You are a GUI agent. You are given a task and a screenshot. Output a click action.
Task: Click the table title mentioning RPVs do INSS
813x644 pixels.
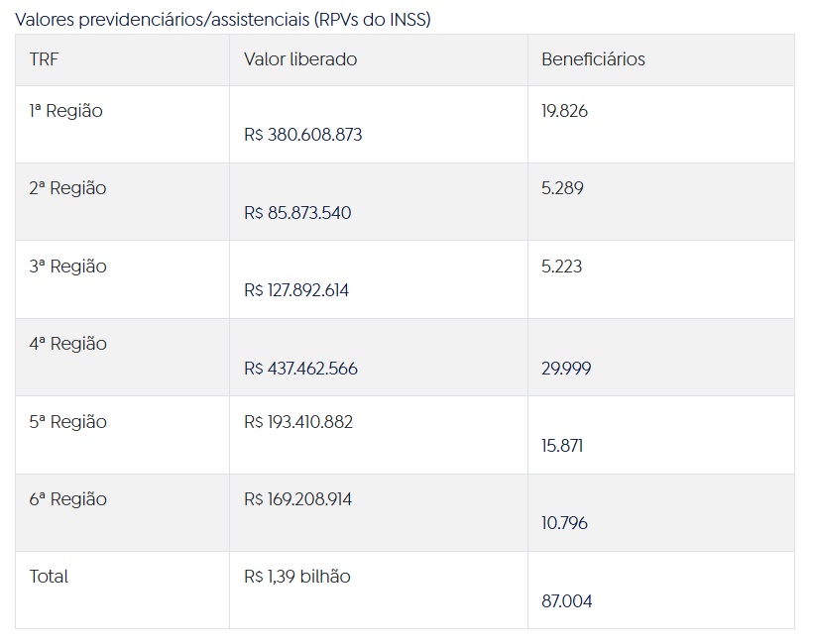pyautogui.click(x=222, y=19)
